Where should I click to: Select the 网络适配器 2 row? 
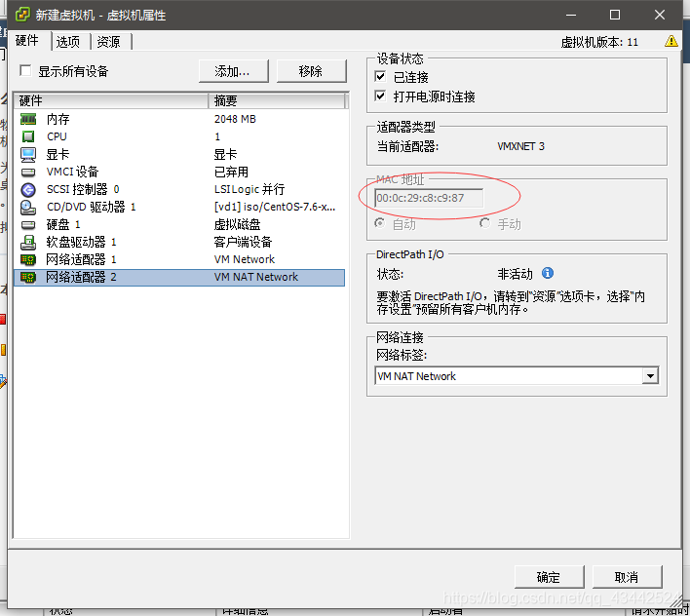179,277
